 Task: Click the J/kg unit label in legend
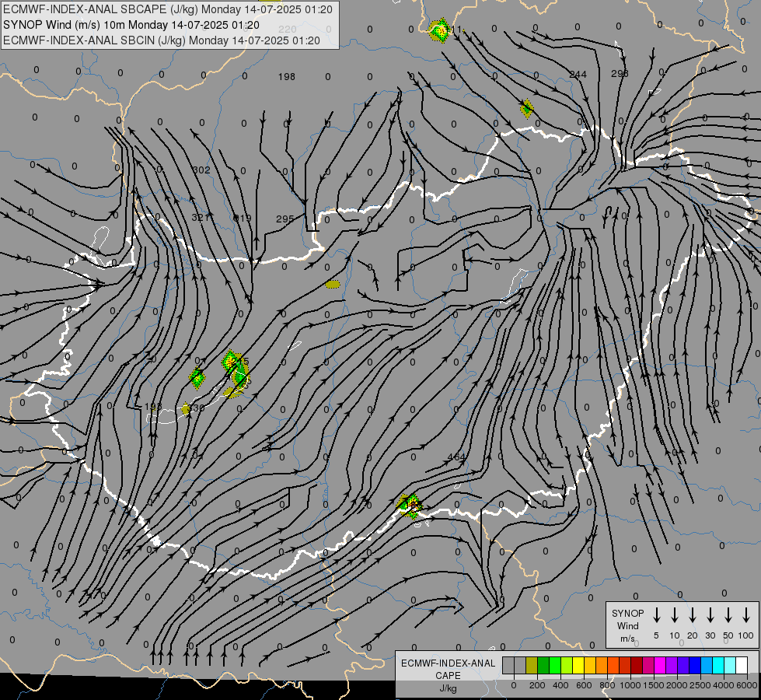pyautogui.click(x=448, y=688)
